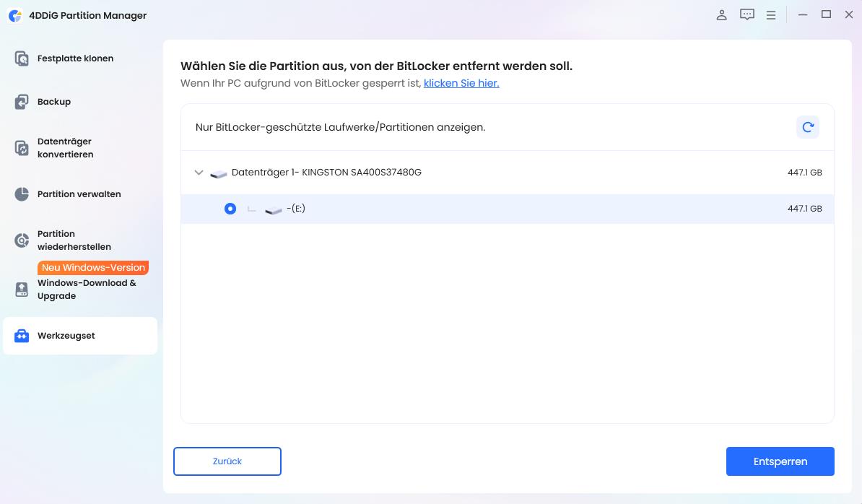Refresh the BitLocker drive list
862x504 pixels.
[807, 126]
